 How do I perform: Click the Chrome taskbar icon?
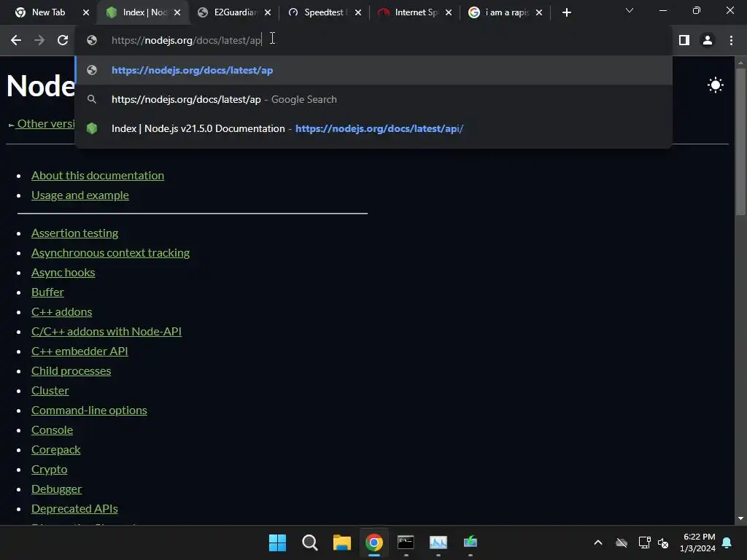coord(374,542)
